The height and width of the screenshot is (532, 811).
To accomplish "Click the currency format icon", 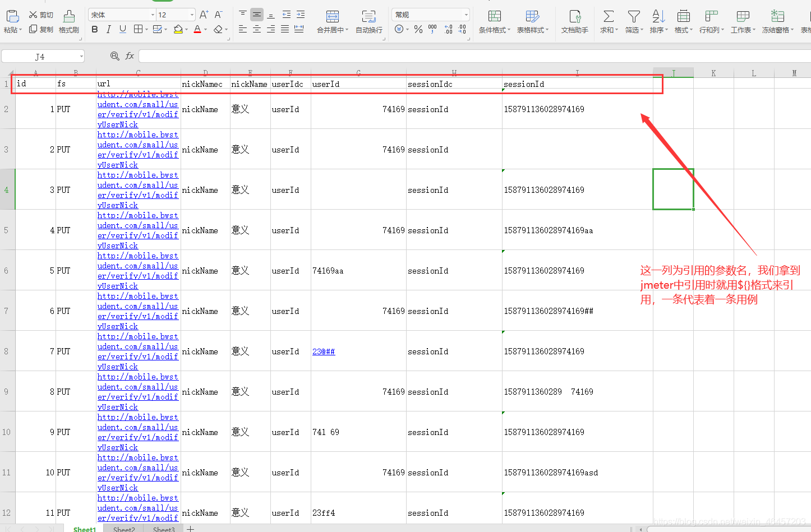I will click(x=399, y=29).
